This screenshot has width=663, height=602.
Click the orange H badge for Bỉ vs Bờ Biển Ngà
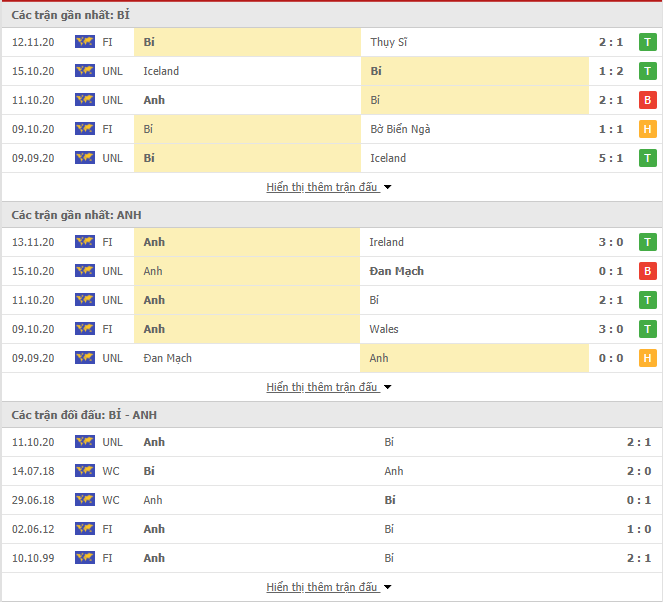click(x=647, y=129)
